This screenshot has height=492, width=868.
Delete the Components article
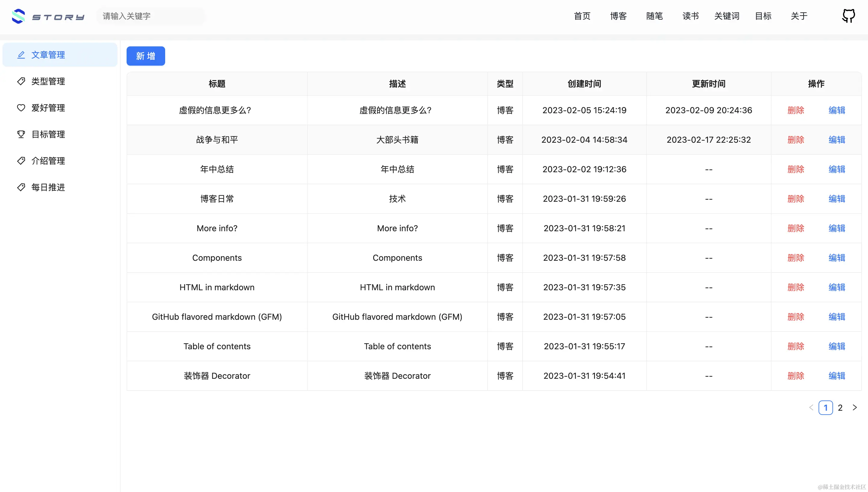[x=796, y=257]
